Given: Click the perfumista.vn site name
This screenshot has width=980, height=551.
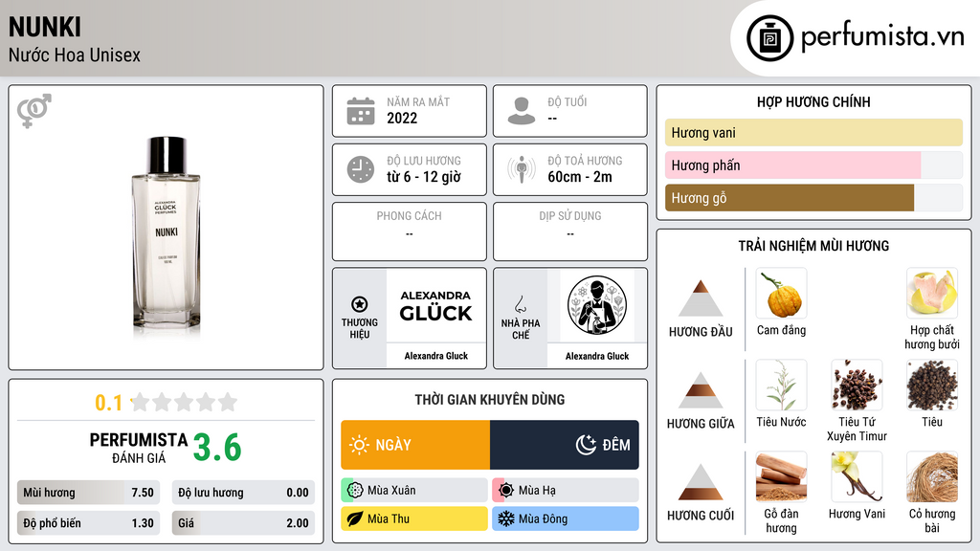Looking at the screenshot, I should point(882,36).
